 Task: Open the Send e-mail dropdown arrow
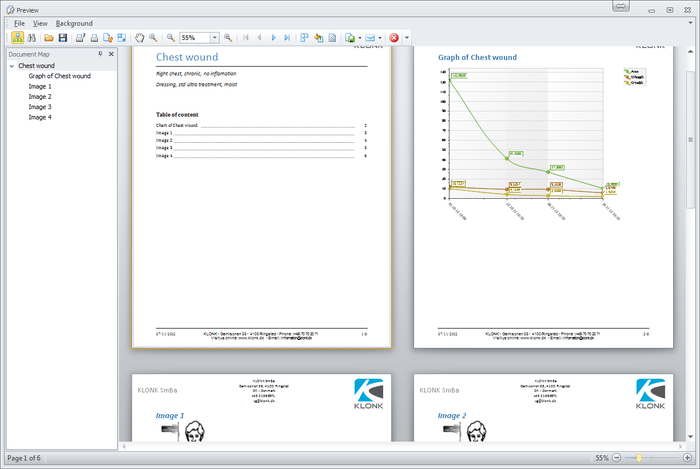pos(380,38)
